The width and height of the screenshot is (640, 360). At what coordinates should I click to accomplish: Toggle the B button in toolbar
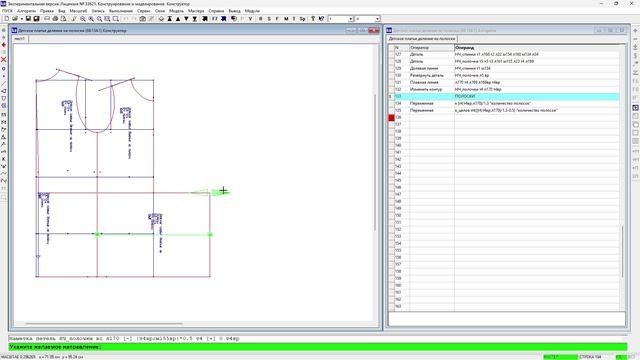tap(261, 18)
